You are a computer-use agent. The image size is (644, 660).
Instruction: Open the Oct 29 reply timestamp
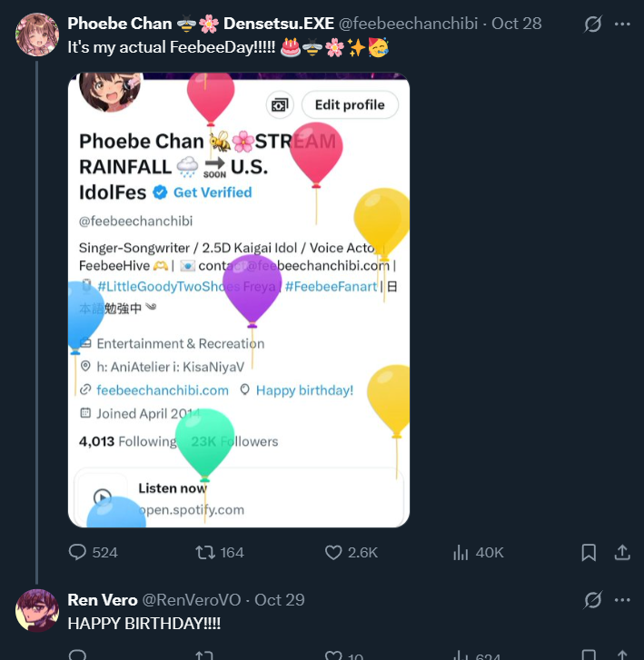[x=280, y=600]
